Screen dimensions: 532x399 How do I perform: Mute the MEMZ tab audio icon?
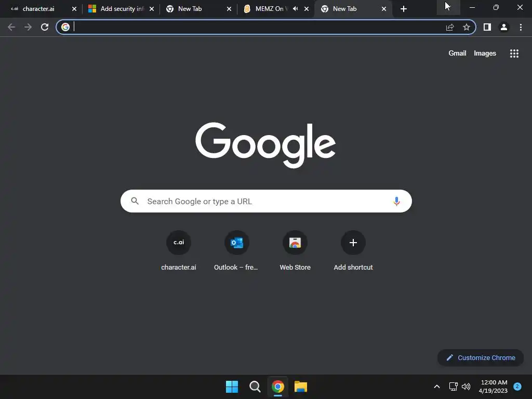click(x=296, y=9)
